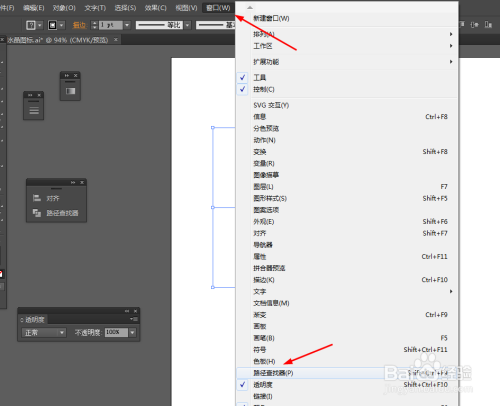The height and width of the screenshot is (406, 500).
Task: Open the 编辑(E) menu
Action: pyautogui.click(x=33, y=8)
